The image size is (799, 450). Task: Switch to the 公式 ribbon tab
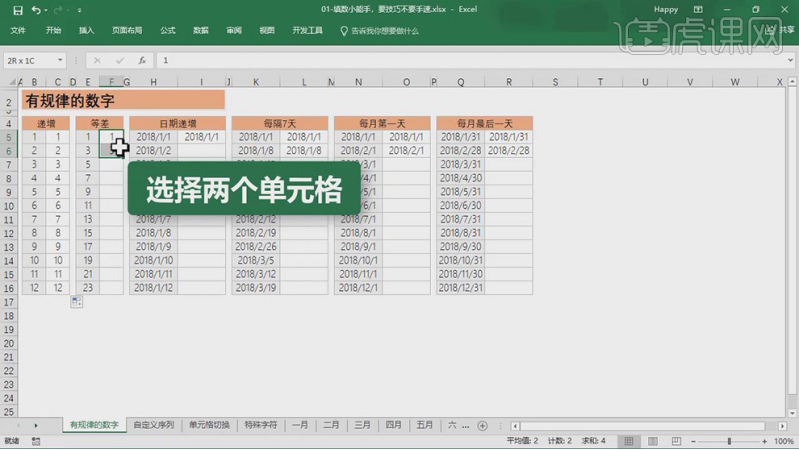(168, 31)
